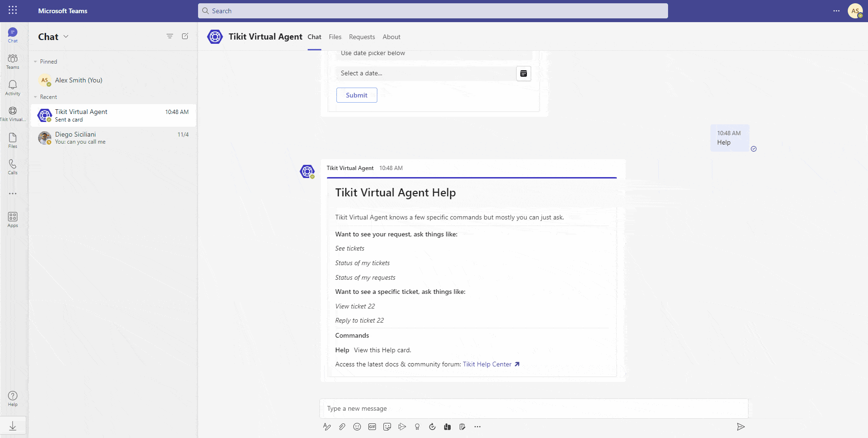Open the clipboard pencil app icon
Viewport: 868px width, 438px height.
462,427
